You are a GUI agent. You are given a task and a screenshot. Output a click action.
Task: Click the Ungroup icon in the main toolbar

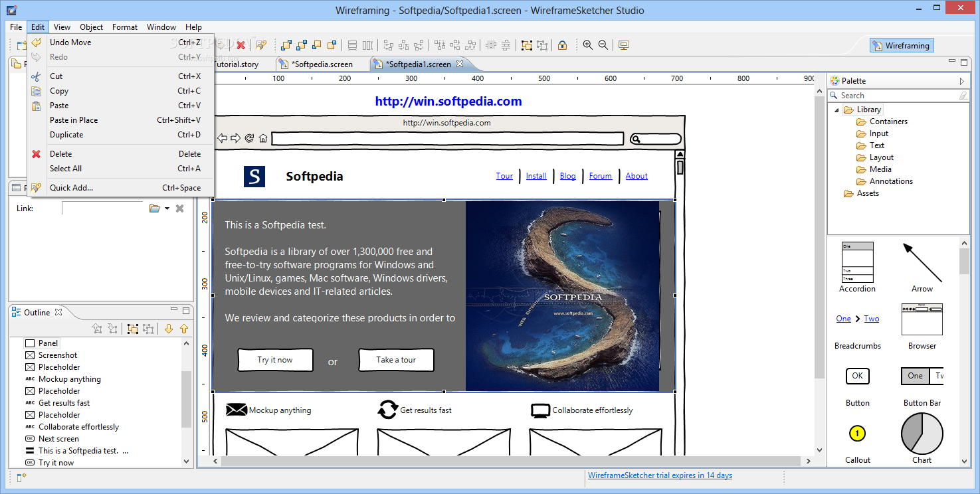coord(542,45)
